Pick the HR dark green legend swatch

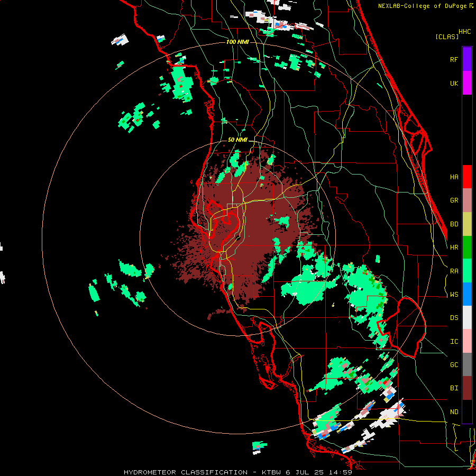tap(467, 248)
